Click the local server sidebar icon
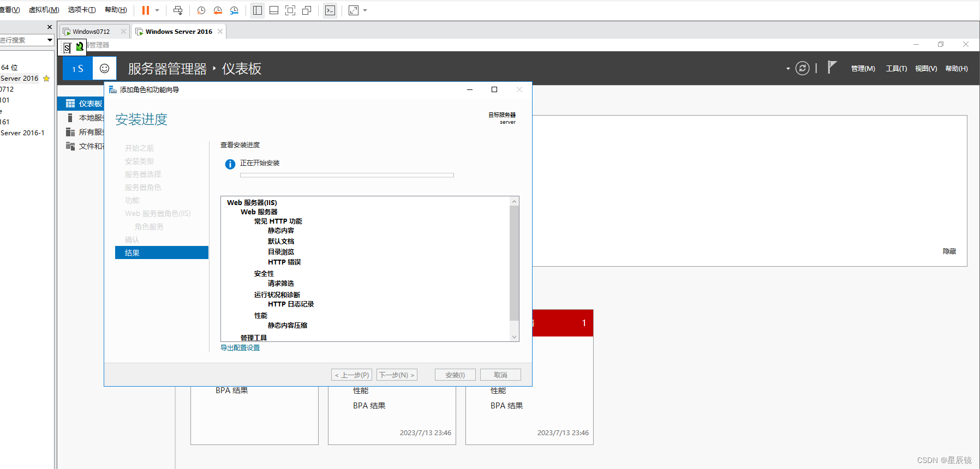980x469 pixels. [70, 118]
